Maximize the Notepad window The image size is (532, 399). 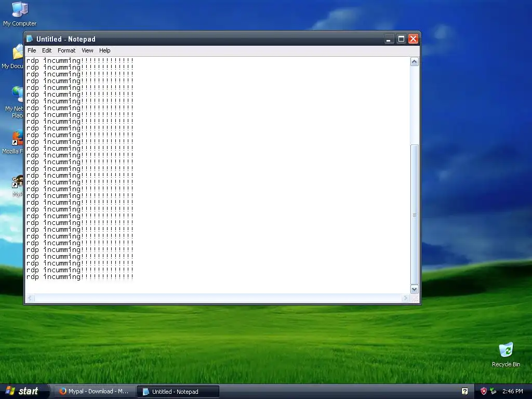click(x=401, y=39)
